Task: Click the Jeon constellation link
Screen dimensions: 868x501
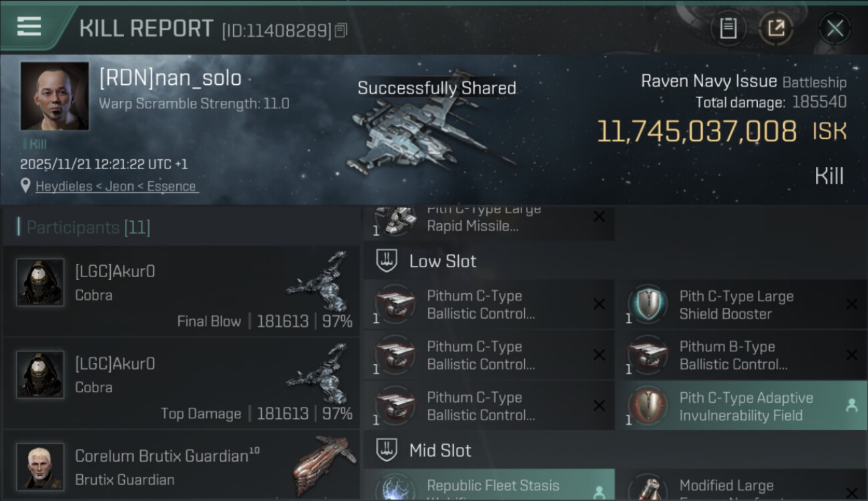Action: pyautogui.click(x=120, y=186)
